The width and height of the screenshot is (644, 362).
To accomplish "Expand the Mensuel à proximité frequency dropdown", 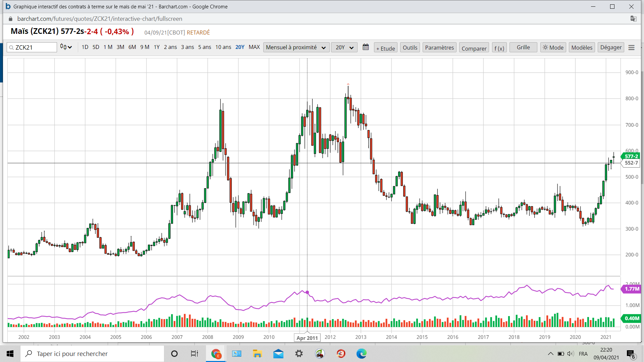I will [x=296, y=47].
